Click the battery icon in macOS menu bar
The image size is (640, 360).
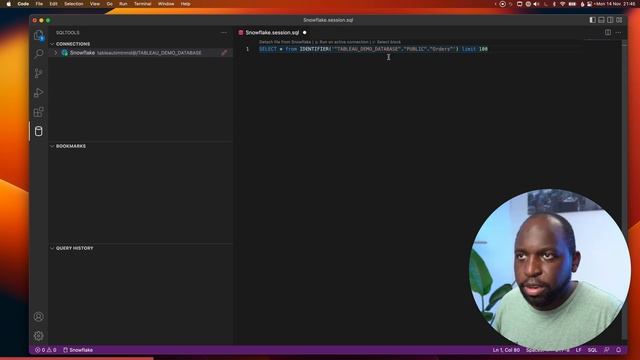click(x=572, y=4)
